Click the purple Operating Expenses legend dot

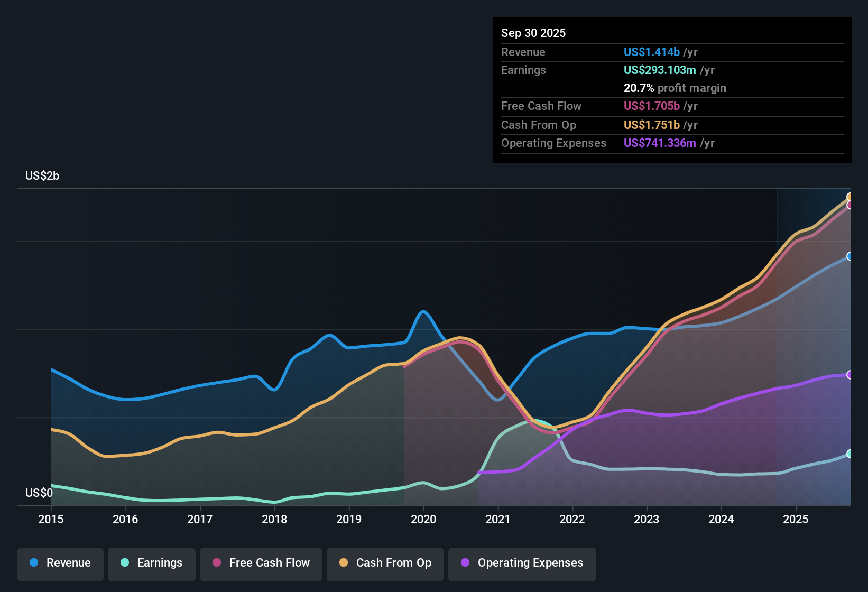pos(465,562)
